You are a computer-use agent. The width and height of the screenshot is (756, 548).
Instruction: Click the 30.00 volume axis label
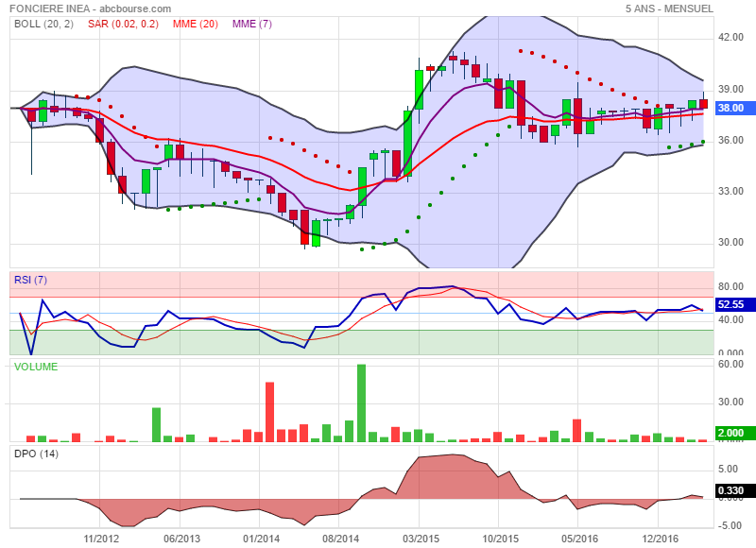(x=730, y=402)
